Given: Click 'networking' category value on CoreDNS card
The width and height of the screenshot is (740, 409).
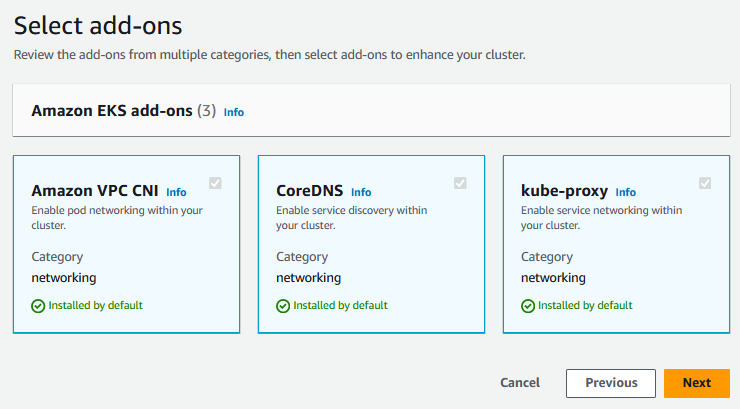Looking at the screenshot, I should [309, 278].
